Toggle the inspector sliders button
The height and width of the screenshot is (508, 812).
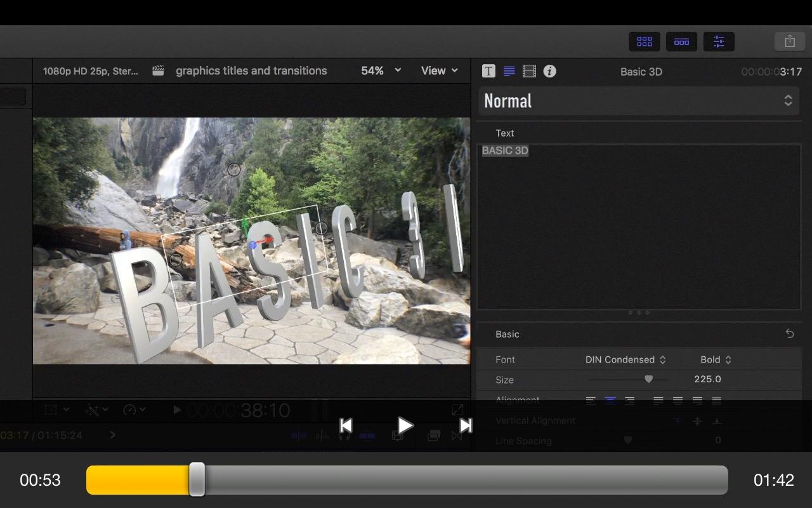point(719,42)
